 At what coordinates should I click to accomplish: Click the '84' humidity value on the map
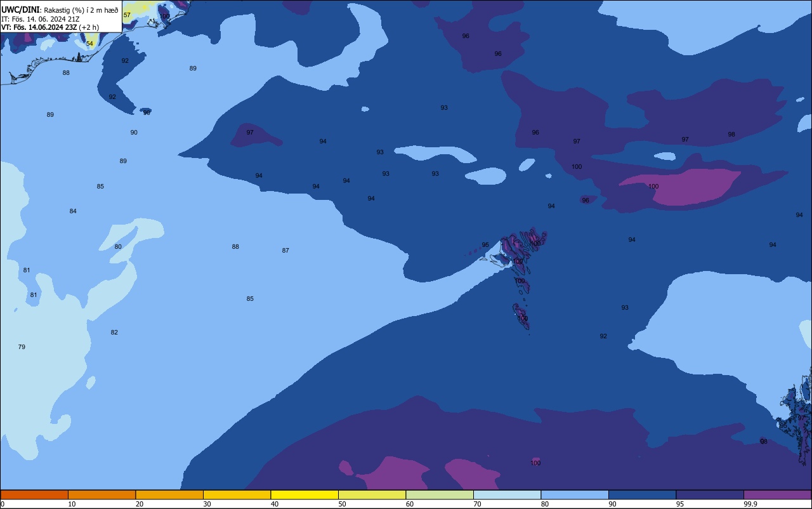73,211
